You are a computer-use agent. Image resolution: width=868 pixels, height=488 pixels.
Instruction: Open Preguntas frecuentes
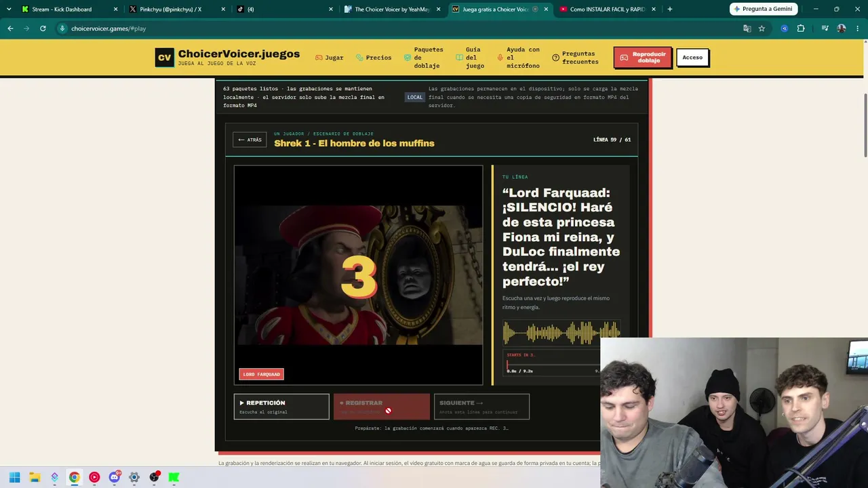[x=576, y=58]
